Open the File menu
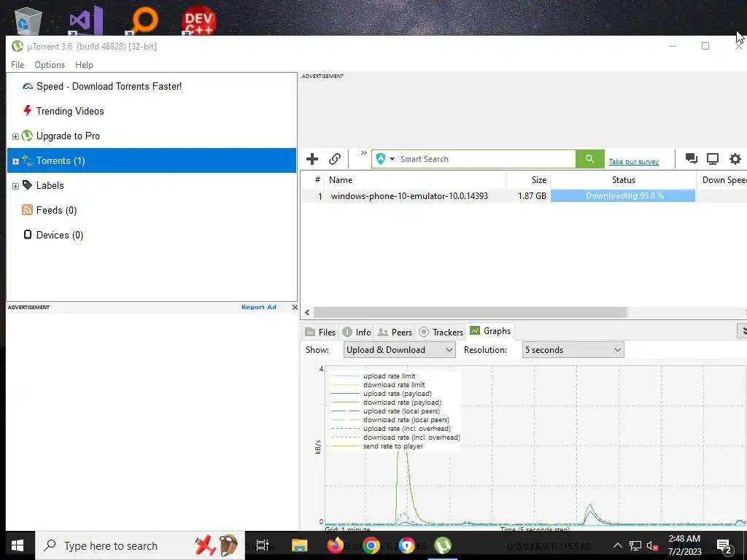 [18, 65]
